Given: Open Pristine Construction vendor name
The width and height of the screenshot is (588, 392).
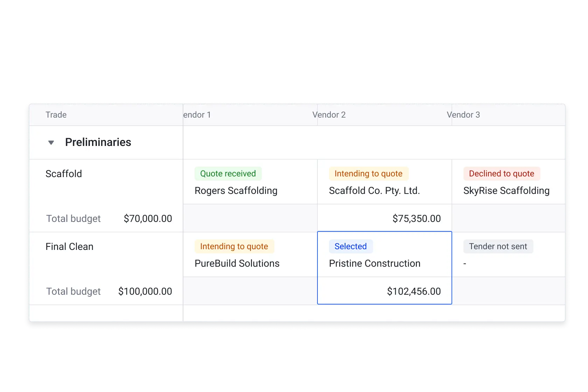Looking at the screenshot, I should point(374,264).
